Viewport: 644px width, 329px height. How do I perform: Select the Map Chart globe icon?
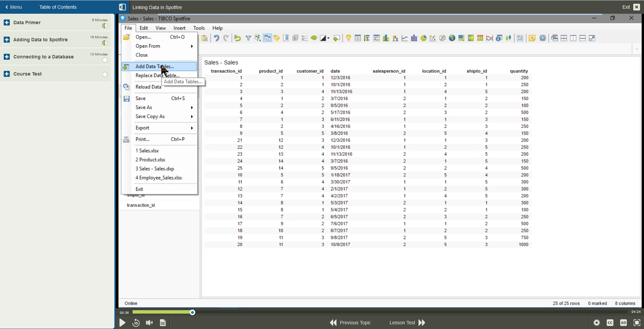(452, 38)
